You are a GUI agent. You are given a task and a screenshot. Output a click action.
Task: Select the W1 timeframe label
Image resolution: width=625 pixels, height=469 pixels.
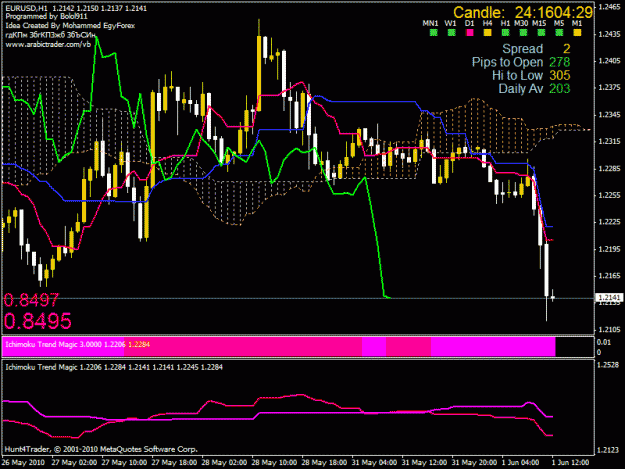point(450,24)
